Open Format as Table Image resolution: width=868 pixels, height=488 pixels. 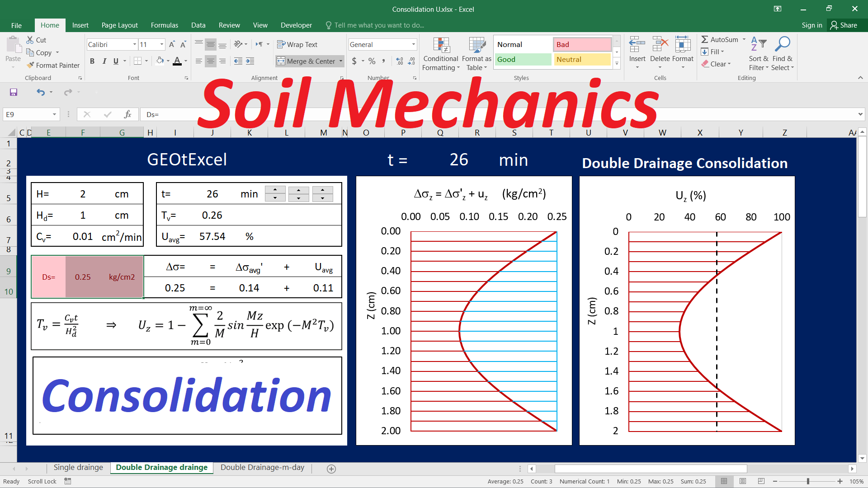point(476,54)
